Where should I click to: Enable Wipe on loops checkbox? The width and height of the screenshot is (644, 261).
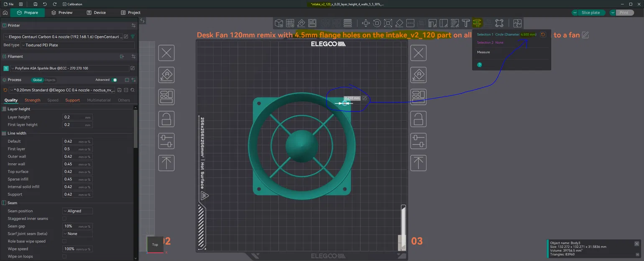coord(64,256)
